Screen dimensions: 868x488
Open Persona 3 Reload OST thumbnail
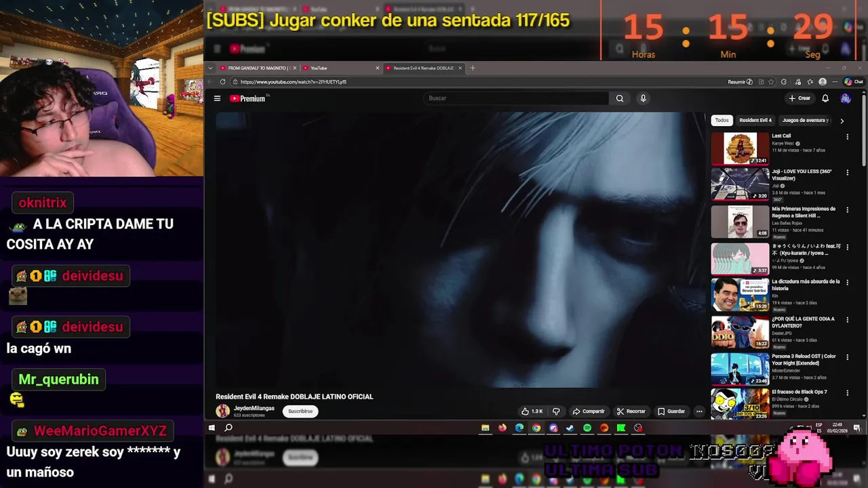740,369
